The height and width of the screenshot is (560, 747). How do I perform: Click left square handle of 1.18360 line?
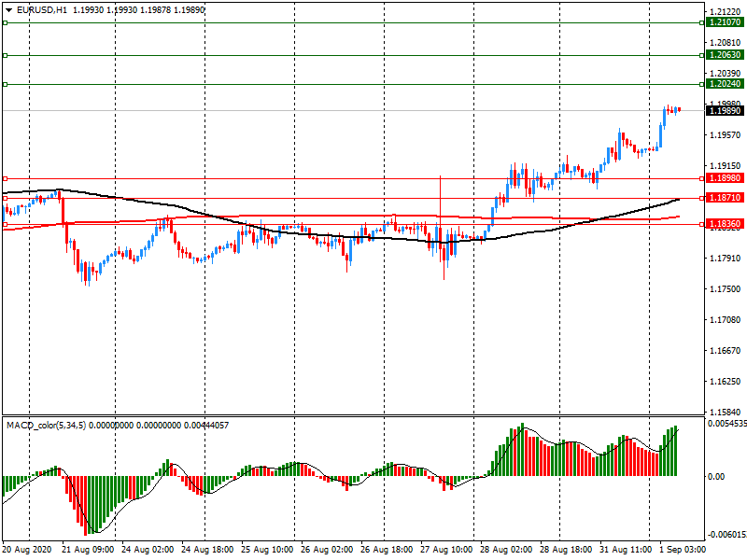(5, 224)
